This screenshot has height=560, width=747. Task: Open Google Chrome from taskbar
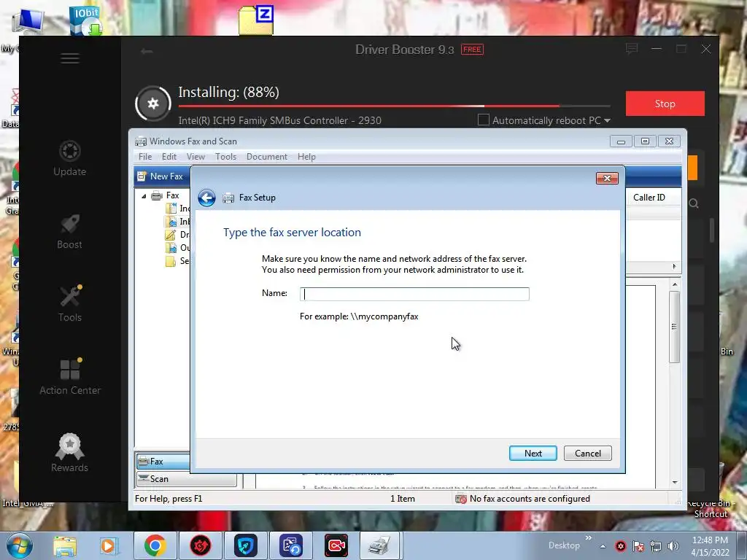(x=155, y=545)
